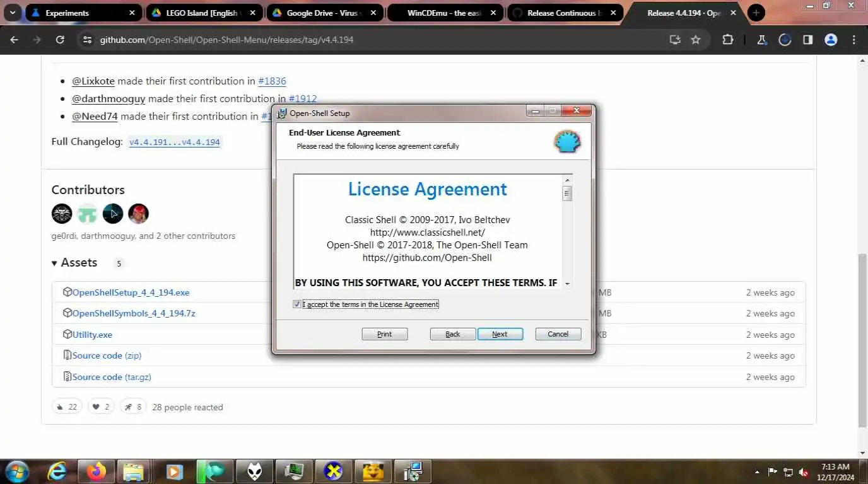Open @Need74 profile link
The width and height of the screenshot is (868, 484).
click(x=95, y=116)
